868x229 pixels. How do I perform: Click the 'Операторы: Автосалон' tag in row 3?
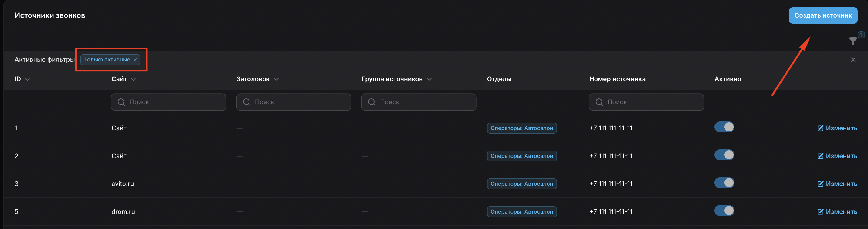(521, 184)
